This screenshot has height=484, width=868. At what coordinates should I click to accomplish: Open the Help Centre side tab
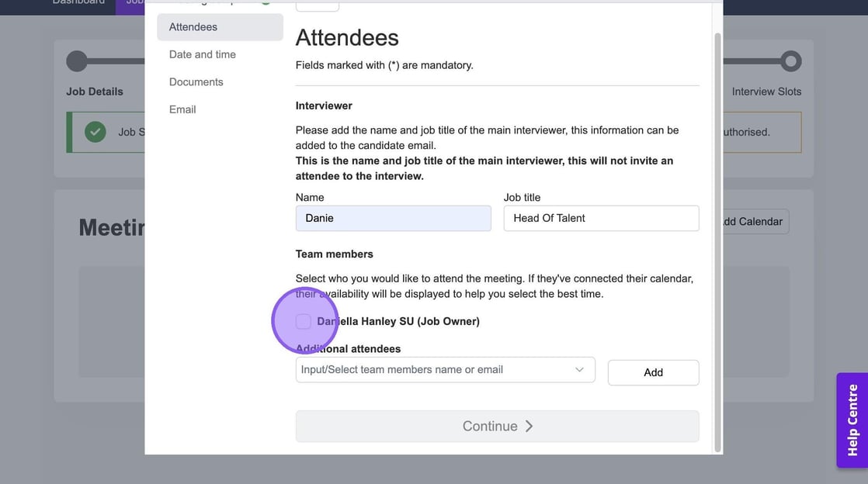[x=852, y=420]
